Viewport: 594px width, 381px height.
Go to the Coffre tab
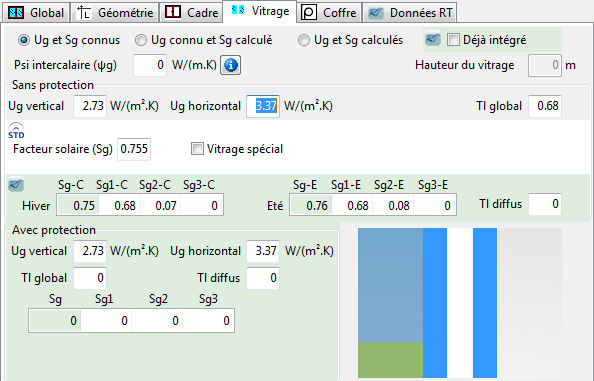click(x=329, y=12)
